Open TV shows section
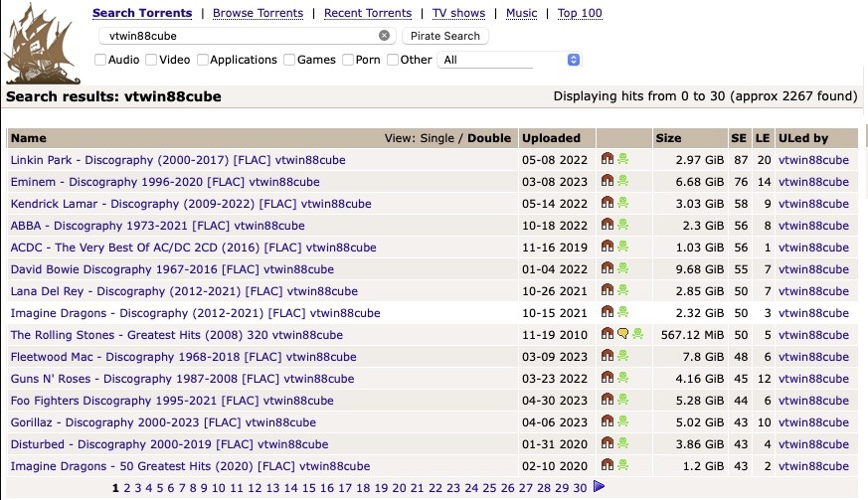 point(459,13)
